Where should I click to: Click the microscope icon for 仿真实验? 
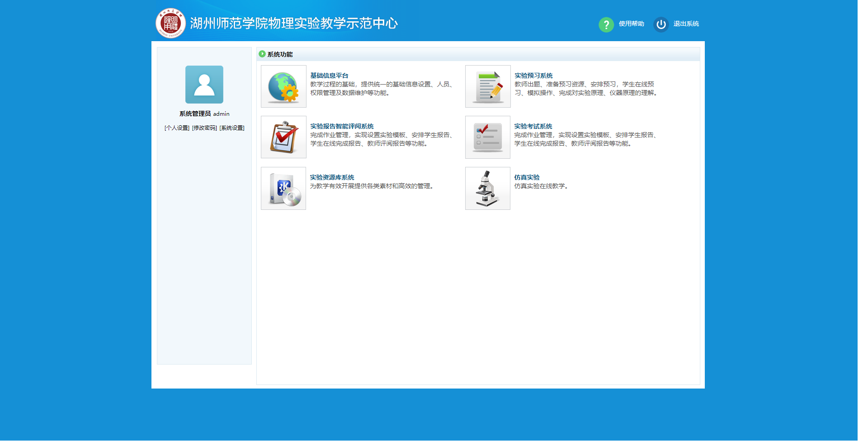click(x=488, y=188)
